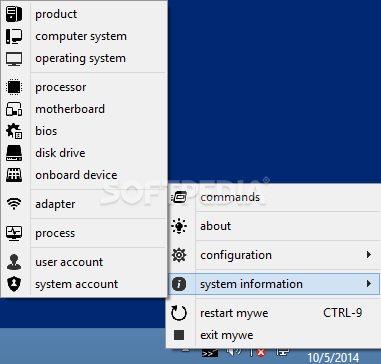Image resolution: width=381 pixels, height=364 pixels.
Task: Open the commands menu entry
Action: point(274,197)
